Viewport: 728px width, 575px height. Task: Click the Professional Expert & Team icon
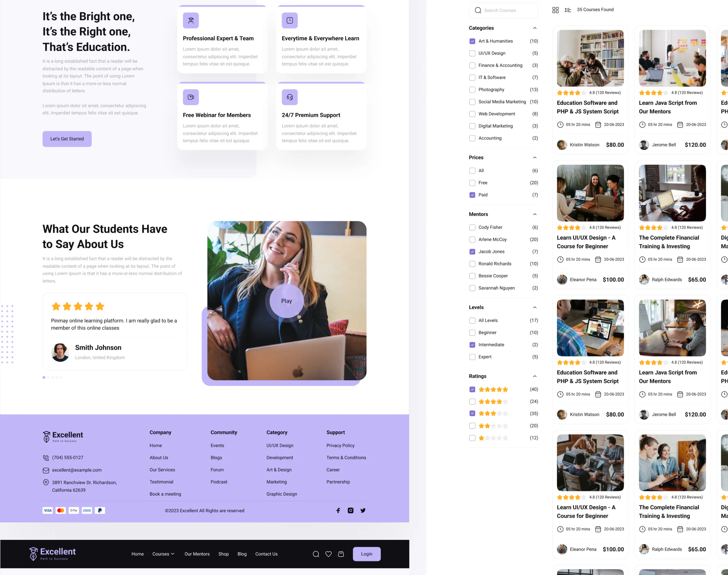(x=191, y=20)
